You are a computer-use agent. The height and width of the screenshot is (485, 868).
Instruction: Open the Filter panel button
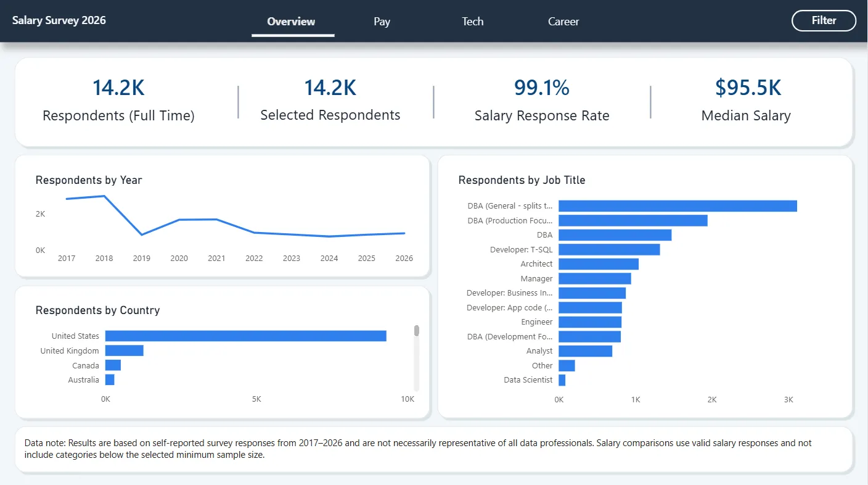[x=824, y=20]
